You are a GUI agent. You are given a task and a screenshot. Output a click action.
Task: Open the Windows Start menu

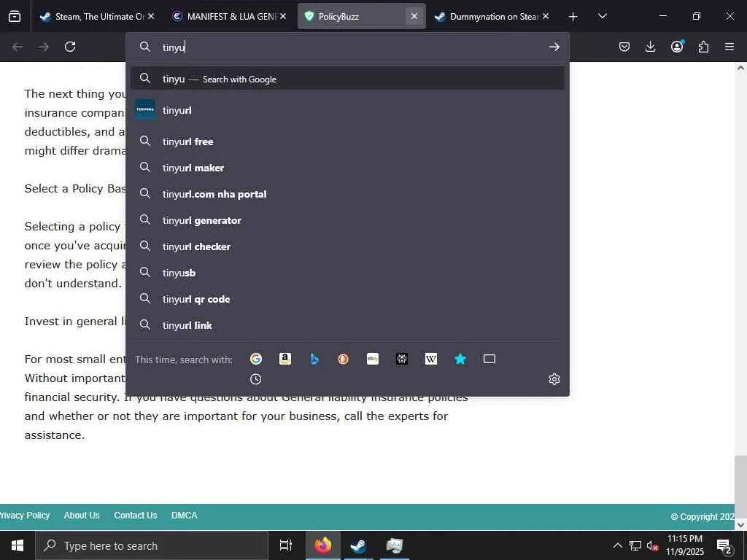18,545
